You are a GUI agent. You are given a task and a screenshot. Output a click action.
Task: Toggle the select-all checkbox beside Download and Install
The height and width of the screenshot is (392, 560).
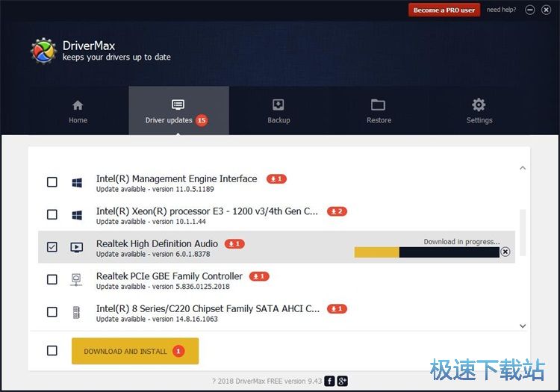(x=52, y=351)
